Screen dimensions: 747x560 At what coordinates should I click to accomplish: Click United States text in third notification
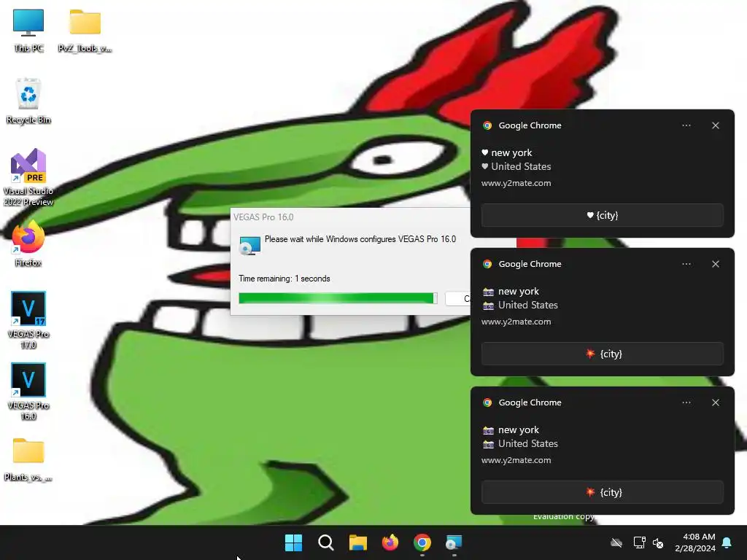(x=528, y=444)
